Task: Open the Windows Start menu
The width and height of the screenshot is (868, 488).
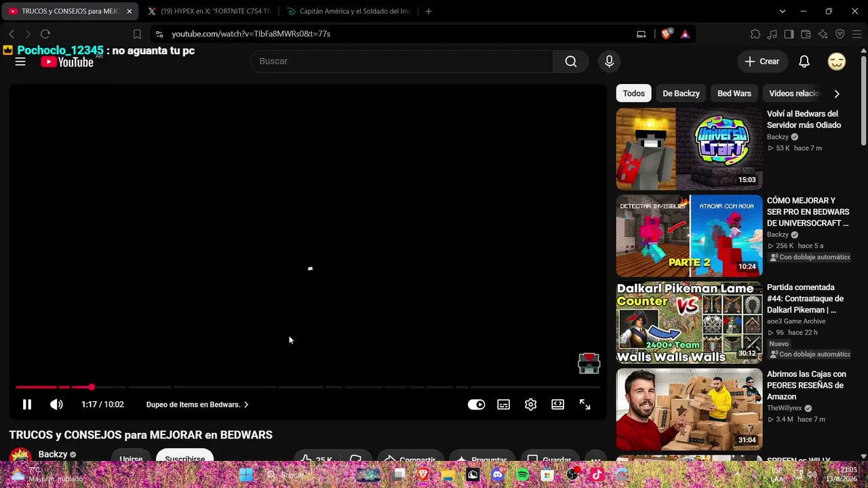Action: click(245, 475)
